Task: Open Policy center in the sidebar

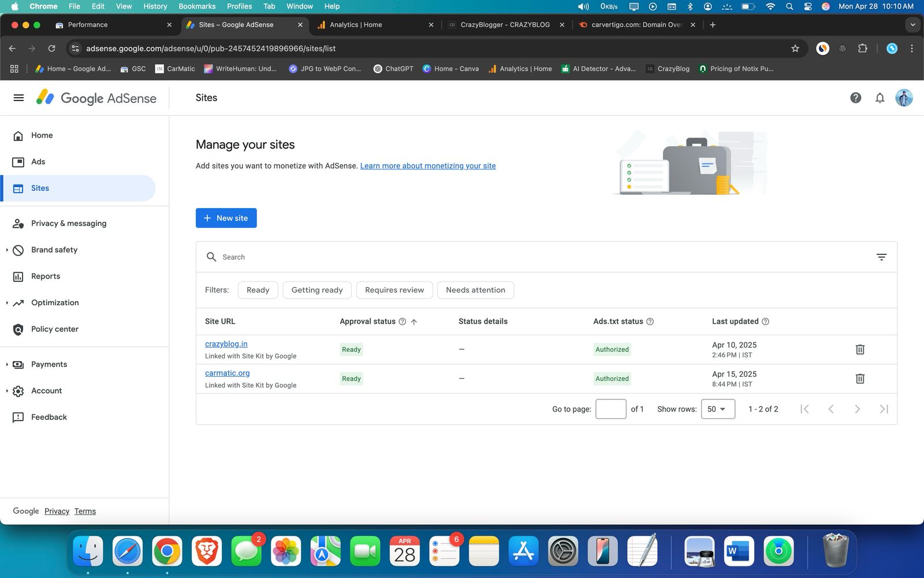Action: [55, 329]
